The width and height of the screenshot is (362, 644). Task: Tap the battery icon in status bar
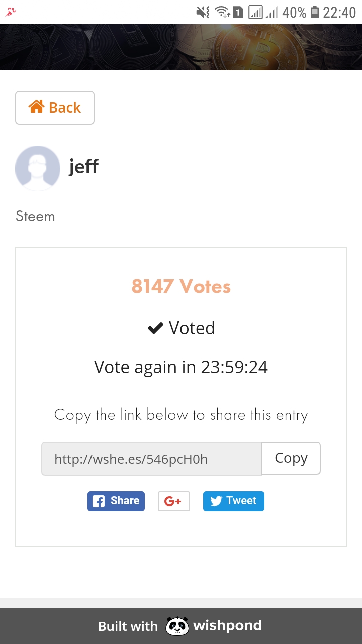pyautogui.click(x=315, y=12)
